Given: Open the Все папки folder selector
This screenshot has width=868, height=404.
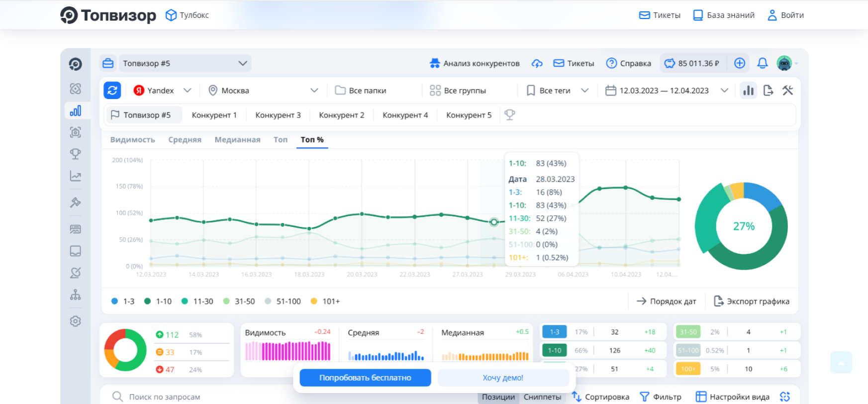Looking at the screenshot, I should (361, 91).
